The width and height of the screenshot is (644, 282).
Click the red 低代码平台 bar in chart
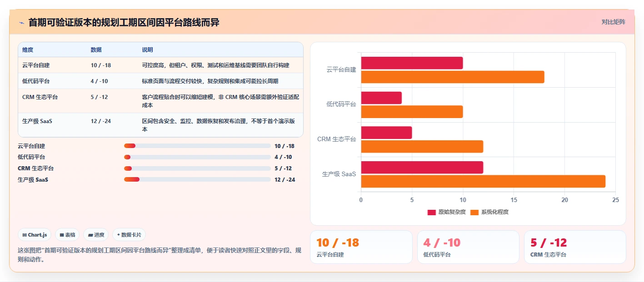tap(381, 98)
